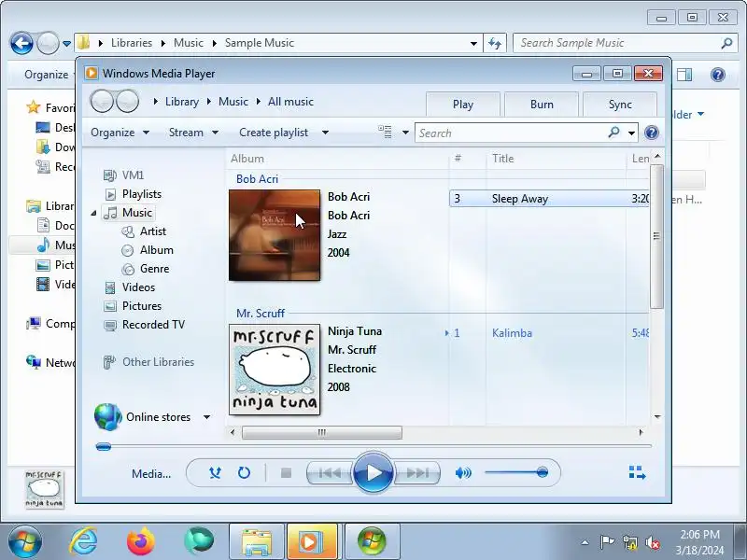The height and width of the screenshot is (560, 747).
Task: Click the Media Guide link labeled Media...
Action: (x=151, y=474)
